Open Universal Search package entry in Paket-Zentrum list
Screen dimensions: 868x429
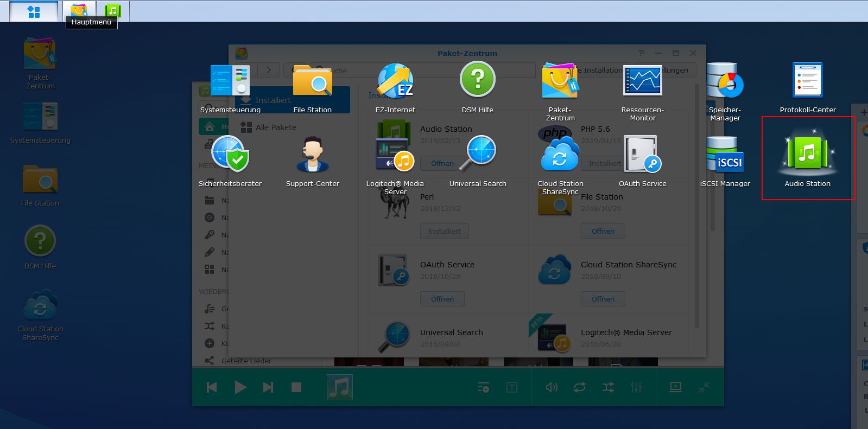[448, 332]
